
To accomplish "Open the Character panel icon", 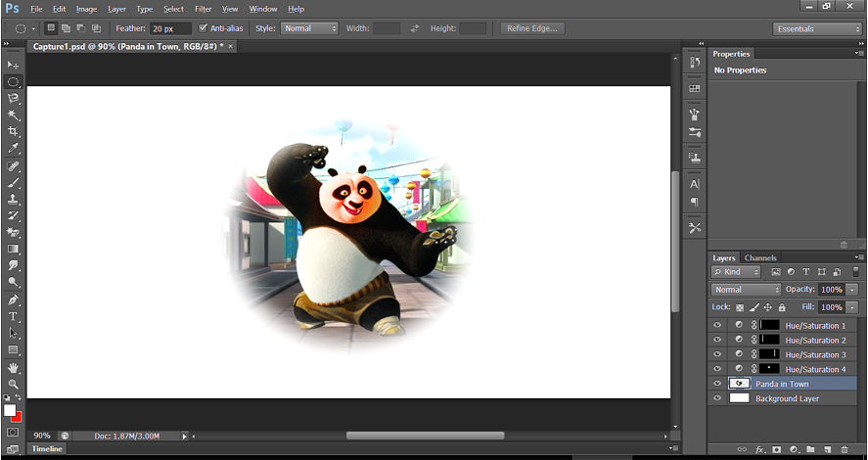I will click(x=695, y=184).
